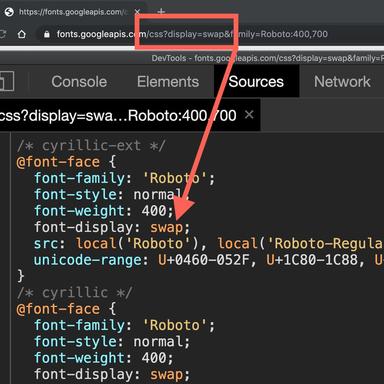Toggle the DevTools device toolbar icon
Viewport: 384px width, 384px height.
(6, 81)
